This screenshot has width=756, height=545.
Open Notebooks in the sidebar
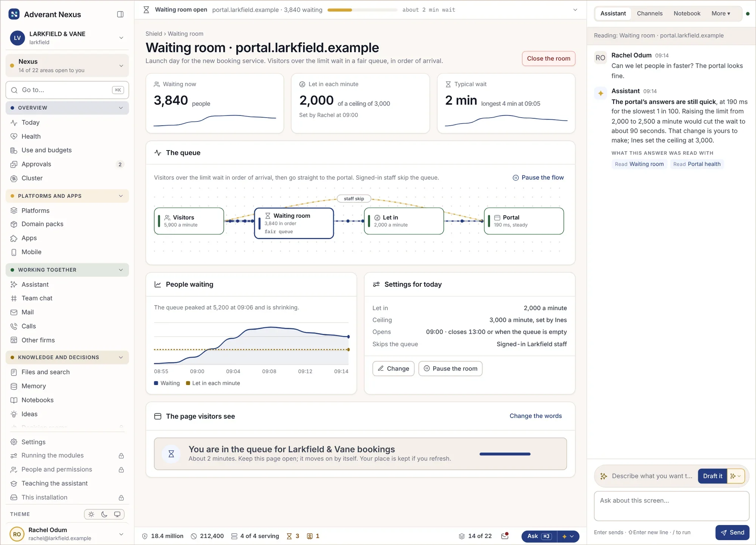[67, 400]
